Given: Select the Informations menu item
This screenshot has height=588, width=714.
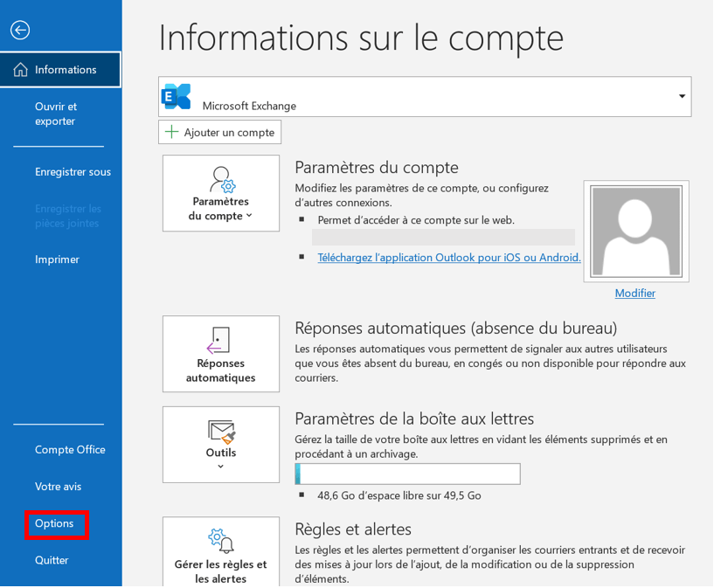Looking at the screenshot, I should pos(60,70).
